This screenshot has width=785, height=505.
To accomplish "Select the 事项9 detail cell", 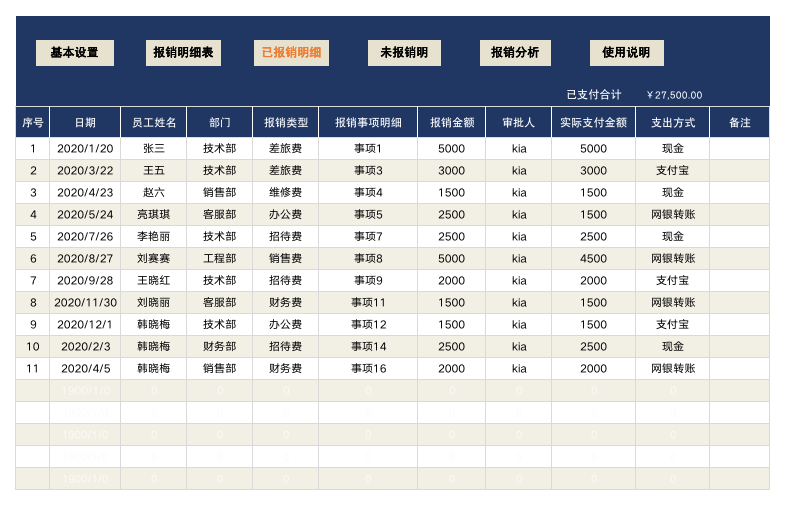I will click(x=368, y=281).
